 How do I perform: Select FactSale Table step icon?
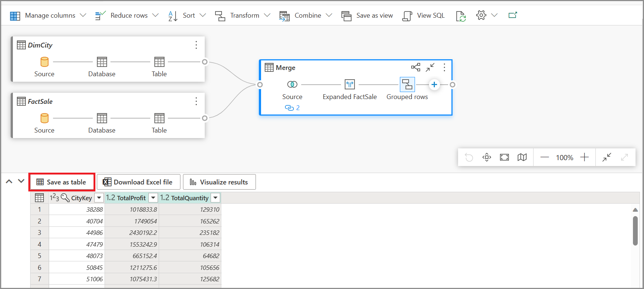(159, 118)
